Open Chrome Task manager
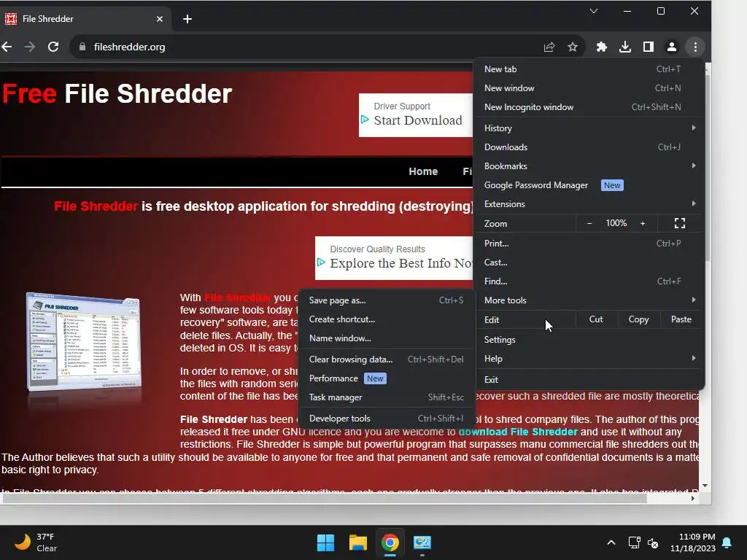747x560 pixels. pyautogui.click(x=387, y=397)
